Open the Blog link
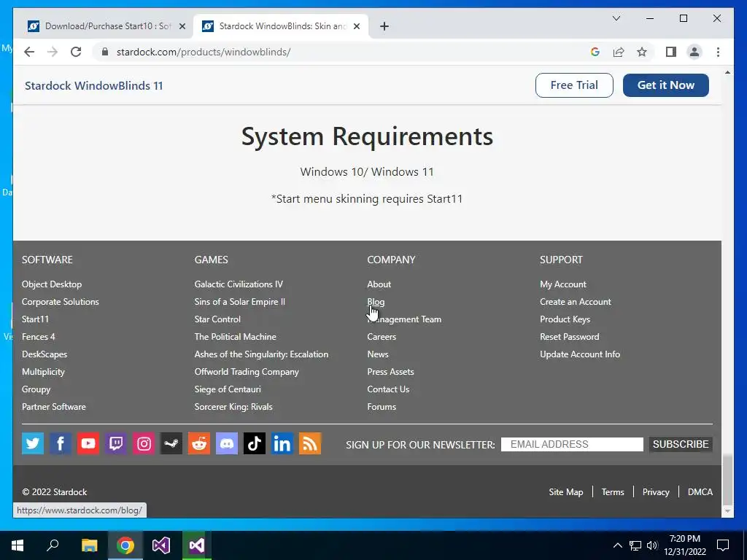Image resolution: width=747 pixels, height=560 pixels. pos(376,301)
